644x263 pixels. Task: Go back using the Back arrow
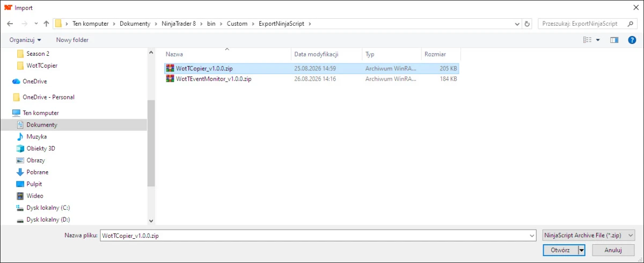[x=10, y=24]
